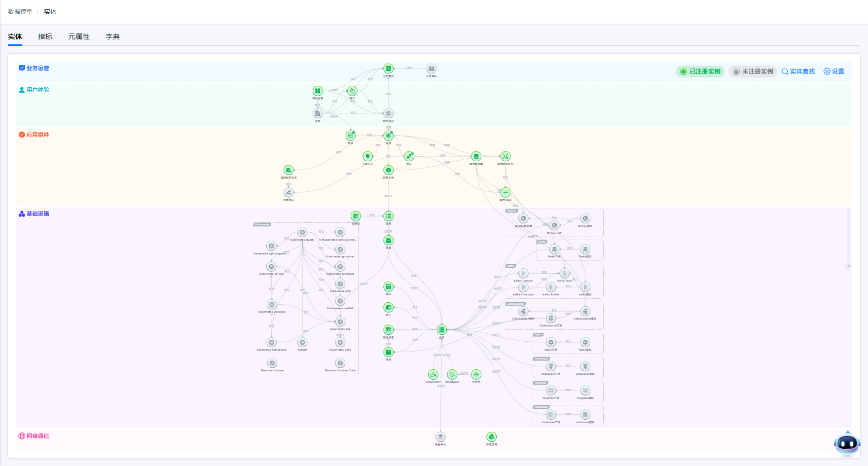868x466 pixels.
Task: Toggle 已注册实例 filter
Action: coord(700,72)
